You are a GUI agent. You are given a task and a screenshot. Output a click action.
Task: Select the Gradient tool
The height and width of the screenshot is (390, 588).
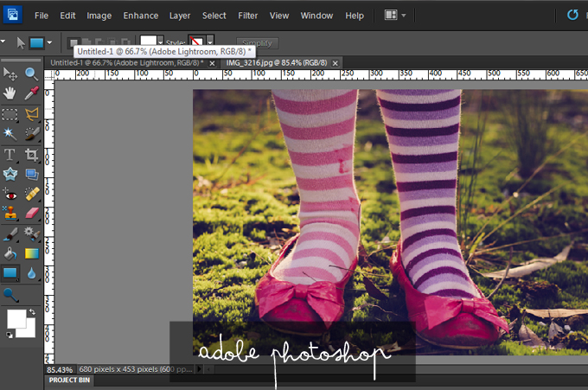[x=31, y=254]
